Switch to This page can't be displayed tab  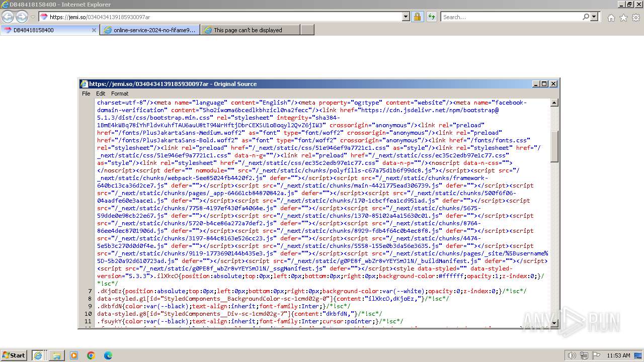point(250,30)
